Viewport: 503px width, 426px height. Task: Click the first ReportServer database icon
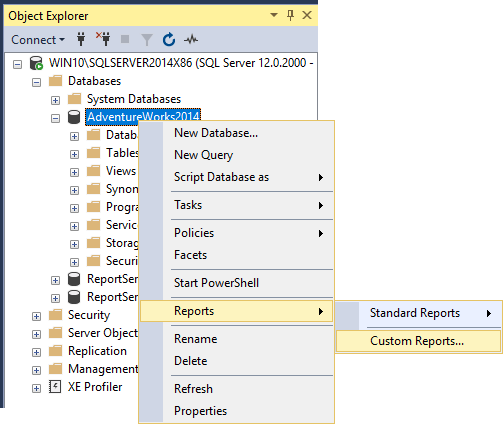click(x=74, y=279)
